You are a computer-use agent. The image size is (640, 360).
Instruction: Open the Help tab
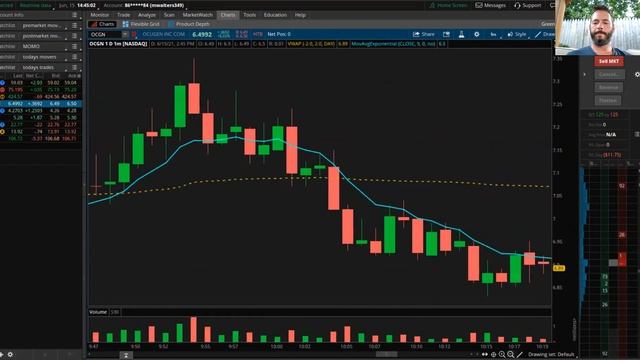tap(300, 15)
